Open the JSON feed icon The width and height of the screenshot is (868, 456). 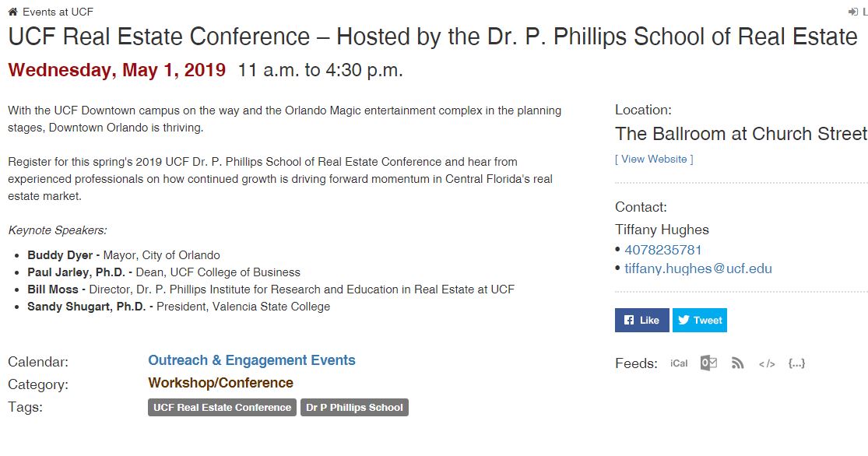point(796,363)
